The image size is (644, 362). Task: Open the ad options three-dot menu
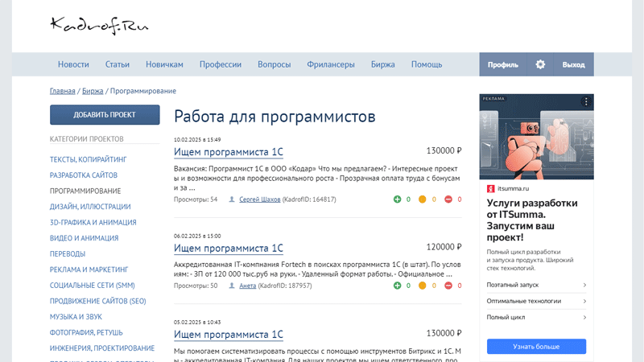click(x=586, y=102)
